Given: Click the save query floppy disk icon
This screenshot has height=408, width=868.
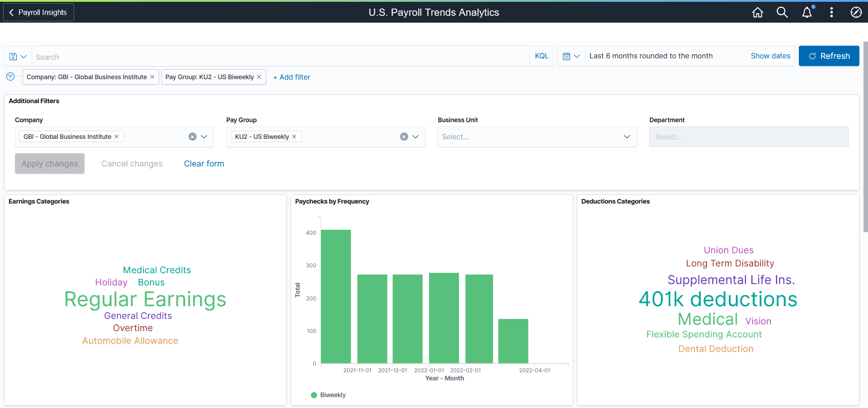Looking at the screenshot, I should click(x=12, y=56).
